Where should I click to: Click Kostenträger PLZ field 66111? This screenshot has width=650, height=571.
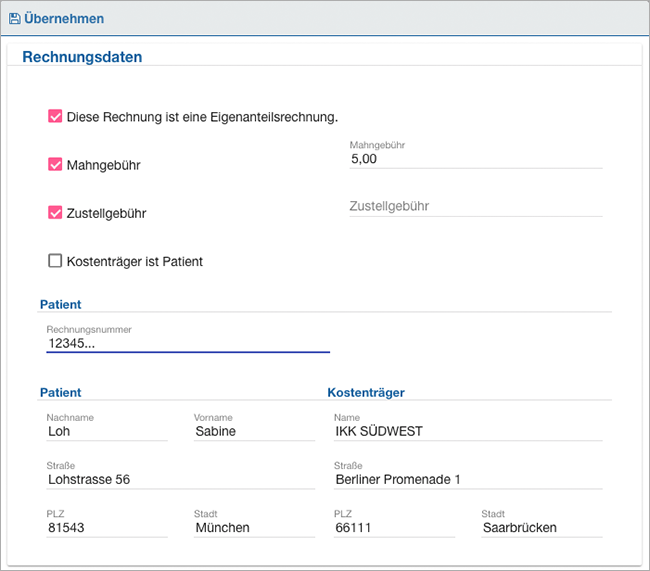pyautogui.click(x=395, y=527)
